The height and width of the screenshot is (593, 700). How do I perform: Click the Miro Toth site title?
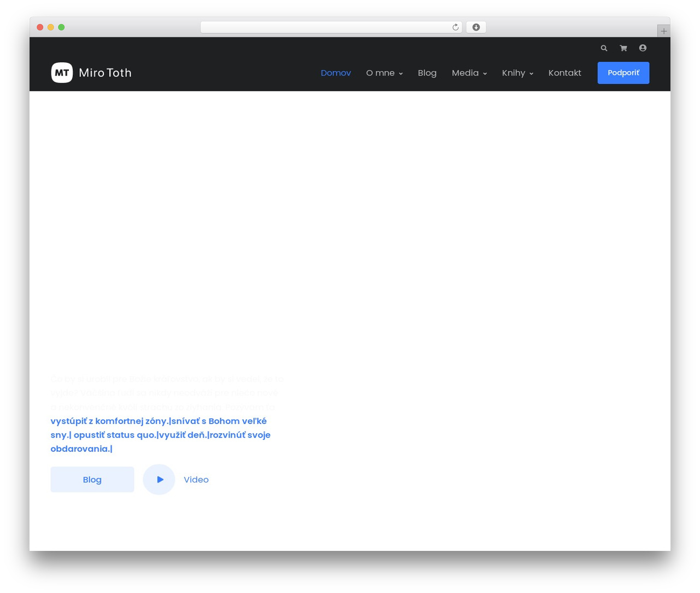105,73
